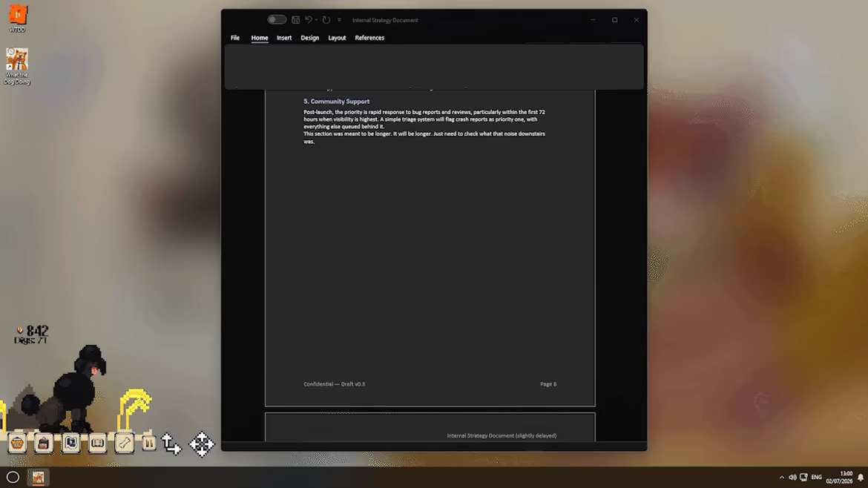
Task: Click the circular Start button on taskbar
Action: (x=13, y=477)
